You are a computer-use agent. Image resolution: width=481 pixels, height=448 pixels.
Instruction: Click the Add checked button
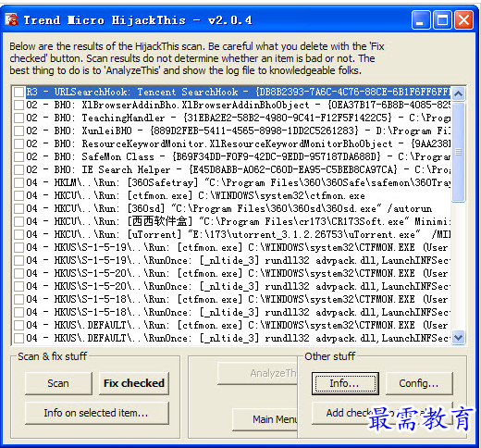(382, 413)
